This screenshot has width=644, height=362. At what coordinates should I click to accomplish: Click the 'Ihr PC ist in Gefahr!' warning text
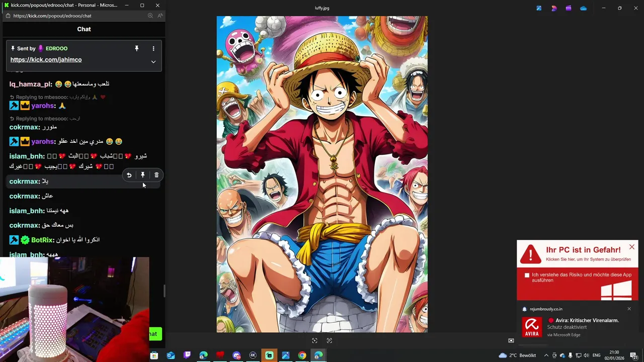[x=583, y=250]
